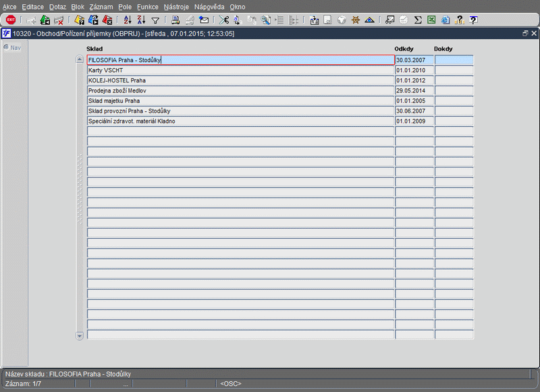This screenshot has width=540, height=392.
Task: Click the Odkdy date 01.01.2012
Action: tap(414, 80)
